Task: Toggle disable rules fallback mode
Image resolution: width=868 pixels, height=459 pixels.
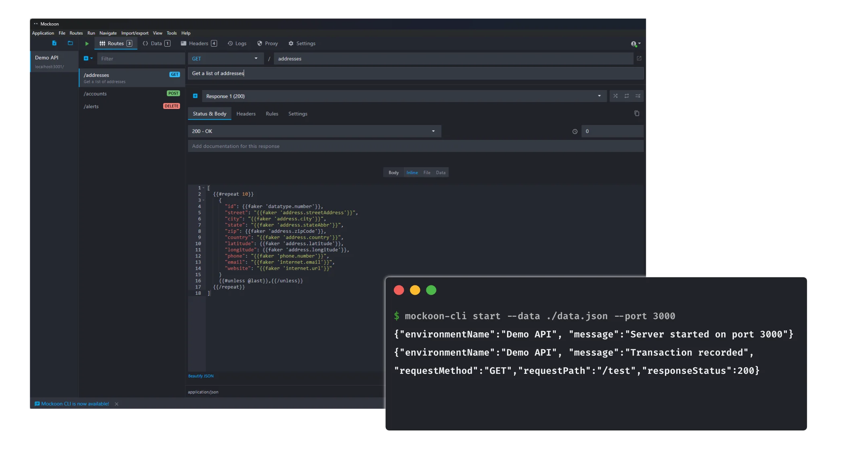Action: (x=638, y=96)
